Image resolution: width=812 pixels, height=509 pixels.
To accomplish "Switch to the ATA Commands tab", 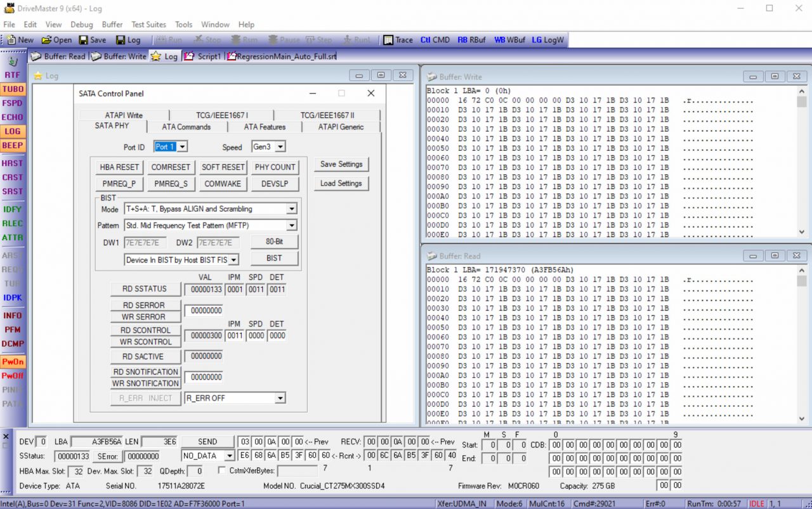I will (x=186, y=127).
